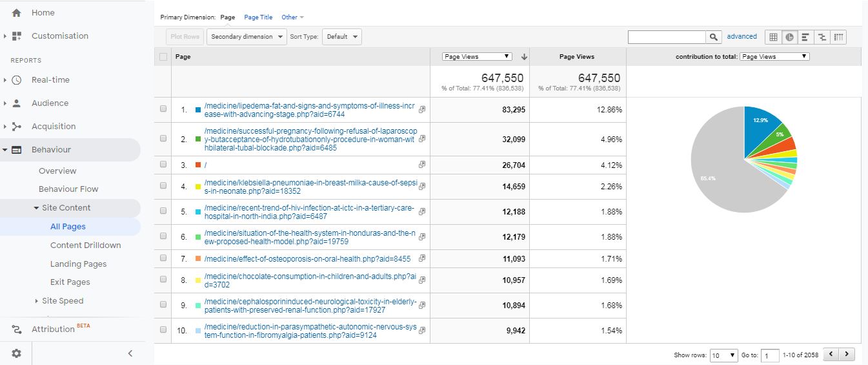Click the search magnifier icon
The height and width of the screenshot is (365, 868).
[713, 37]
